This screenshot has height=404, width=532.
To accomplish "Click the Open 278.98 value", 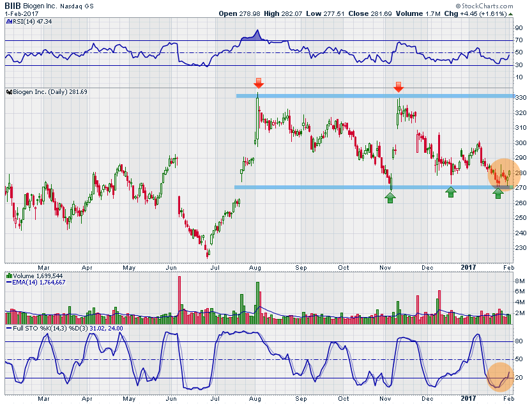I will 239,13.
